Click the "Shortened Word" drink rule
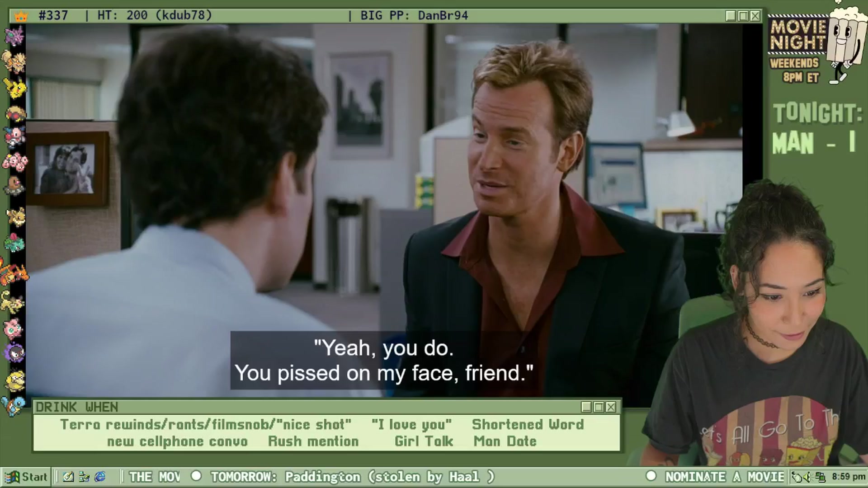Viewport: 868px width, 488px height. (x=528, y=425)
